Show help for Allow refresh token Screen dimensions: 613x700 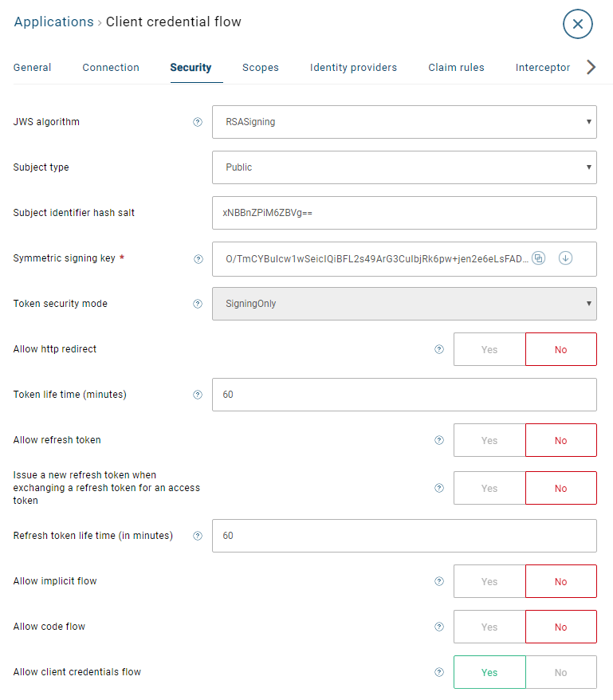click(439, 440)
